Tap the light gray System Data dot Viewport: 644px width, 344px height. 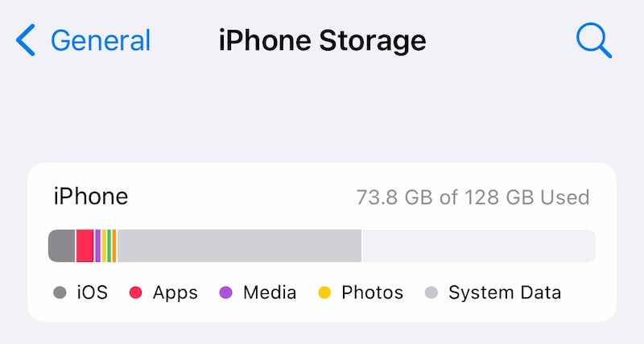(431, 292)
